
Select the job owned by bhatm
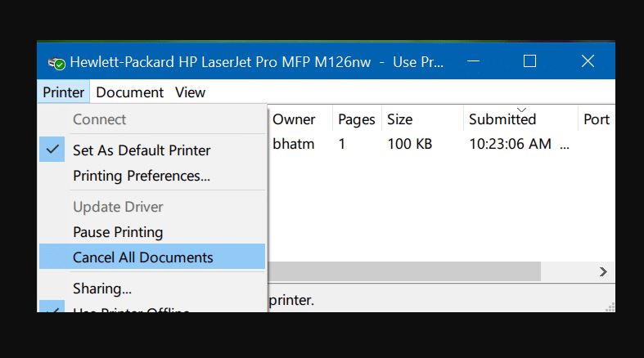pos(294,144)
